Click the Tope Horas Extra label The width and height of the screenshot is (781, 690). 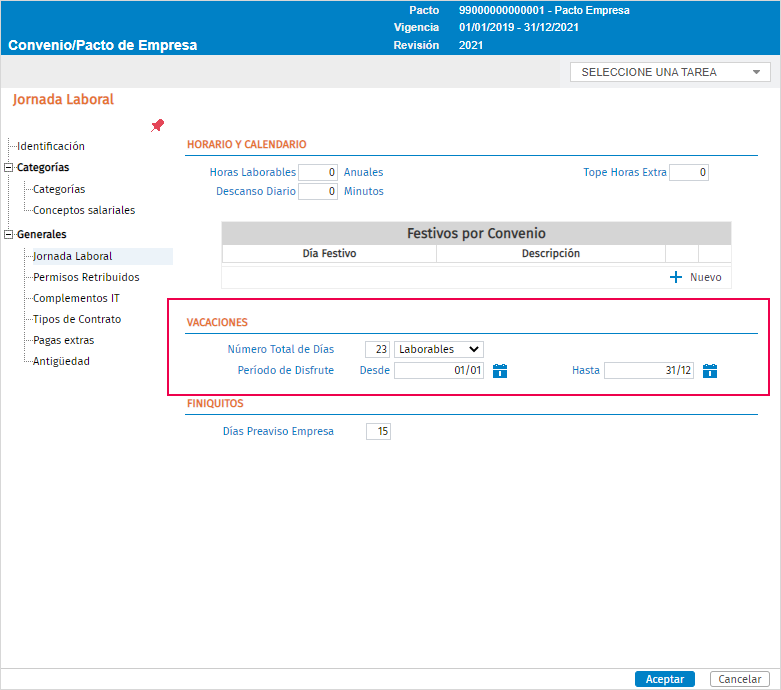coord(625,172)
